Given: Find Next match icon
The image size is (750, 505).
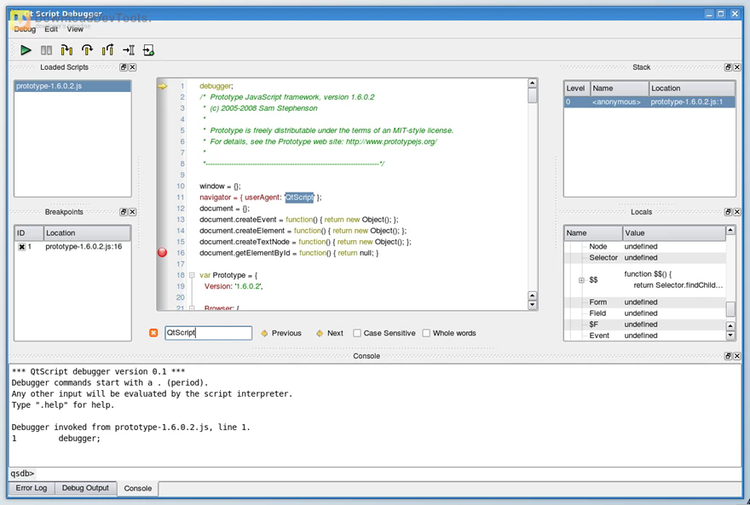Looking at the screenshot, I should 320,333.
